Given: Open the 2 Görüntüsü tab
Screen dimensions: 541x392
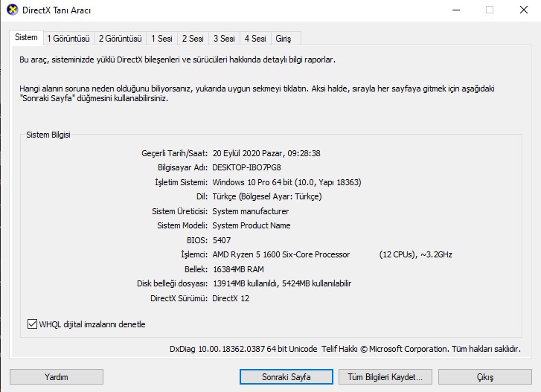Looking at the screenshot, I should coord(120,39).
